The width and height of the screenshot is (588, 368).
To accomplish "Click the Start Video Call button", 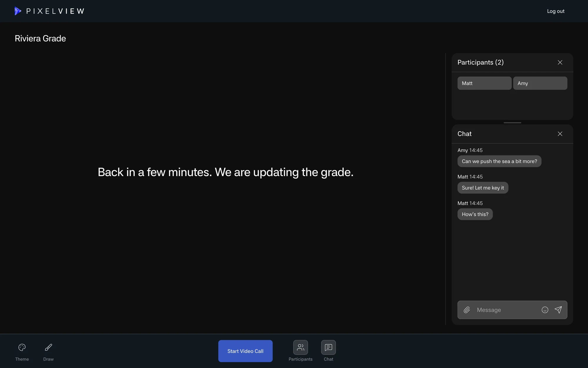I will tap(245, 351).
